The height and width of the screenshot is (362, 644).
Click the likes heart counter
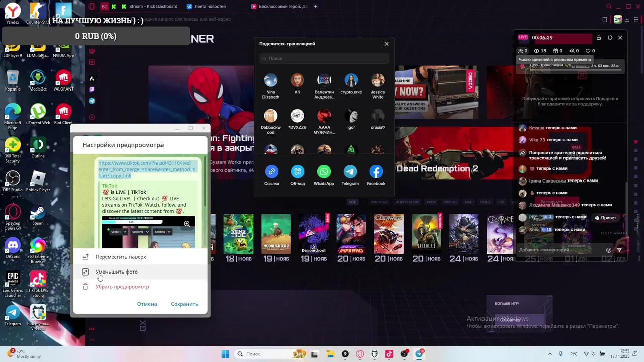(590, 51)
